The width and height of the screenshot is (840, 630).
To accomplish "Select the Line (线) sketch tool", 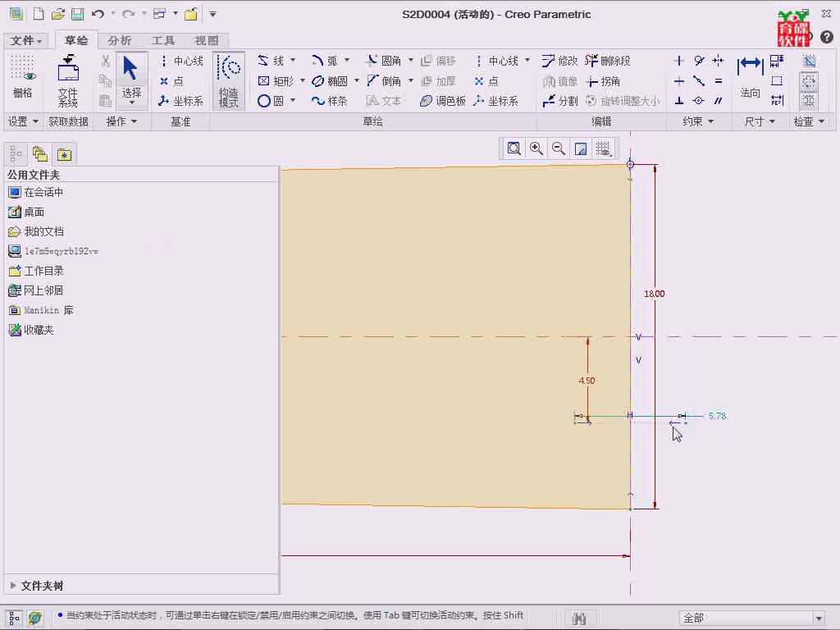I will coord(271,61).
